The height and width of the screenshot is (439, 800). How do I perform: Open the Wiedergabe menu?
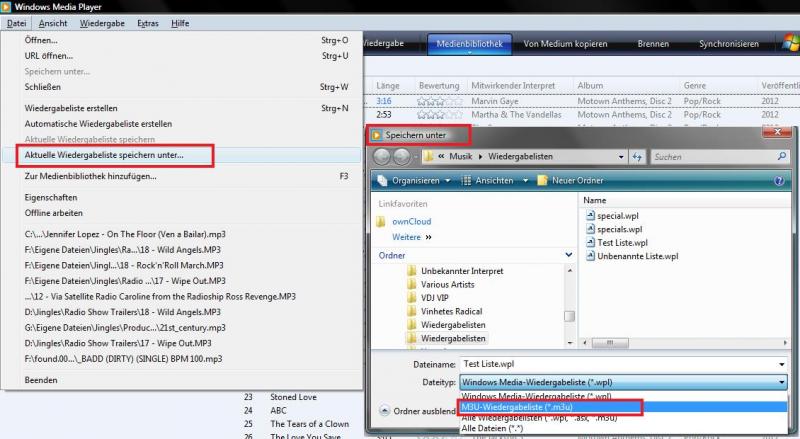pyautogui.click(x=102, y=23)
